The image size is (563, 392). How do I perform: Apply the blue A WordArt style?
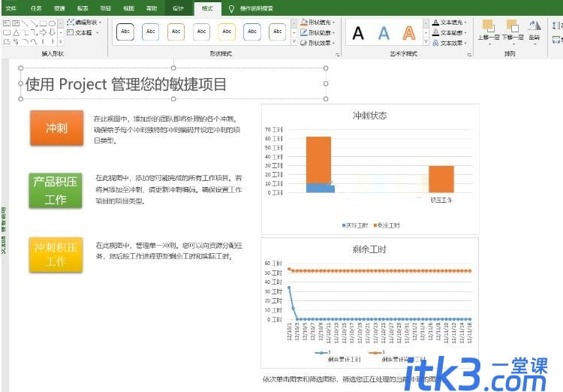coord(384,33)
